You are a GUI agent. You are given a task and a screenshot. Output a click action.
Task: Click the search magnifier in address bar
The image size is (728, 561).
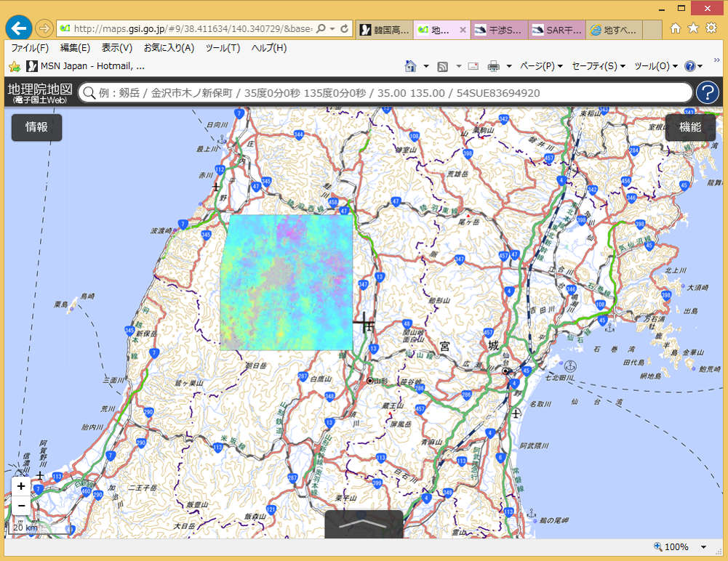pos(321,29)
